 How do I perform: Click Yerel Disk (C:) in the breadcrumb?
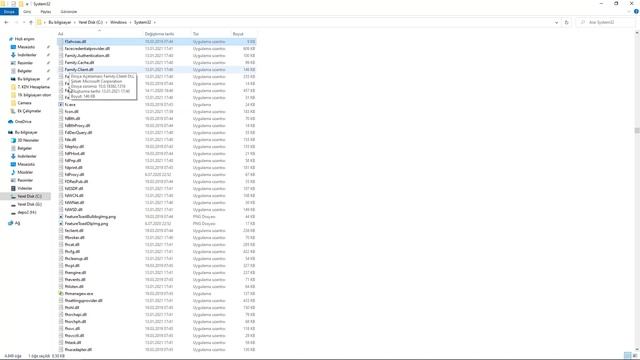click(x=91, y=22)
